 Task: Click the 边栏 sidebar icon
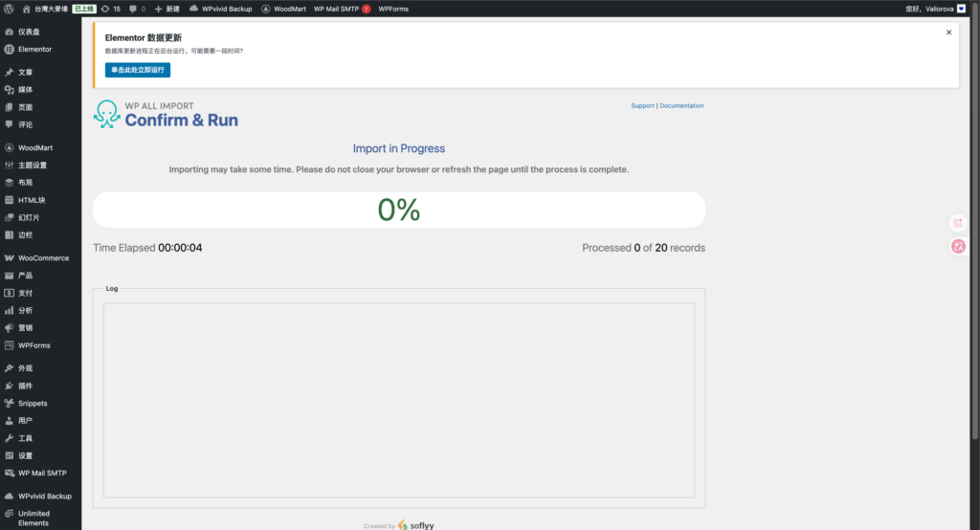[9, 235]
